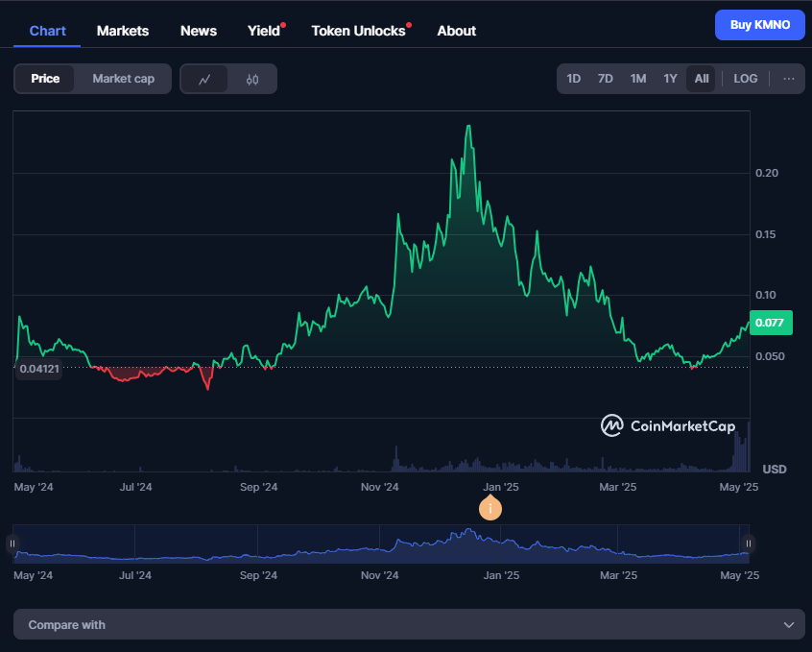Image resolution: width=812 pixels, height=652 pixels.
Task: Click the 0.077 current price label
Action: coord(771,323)
